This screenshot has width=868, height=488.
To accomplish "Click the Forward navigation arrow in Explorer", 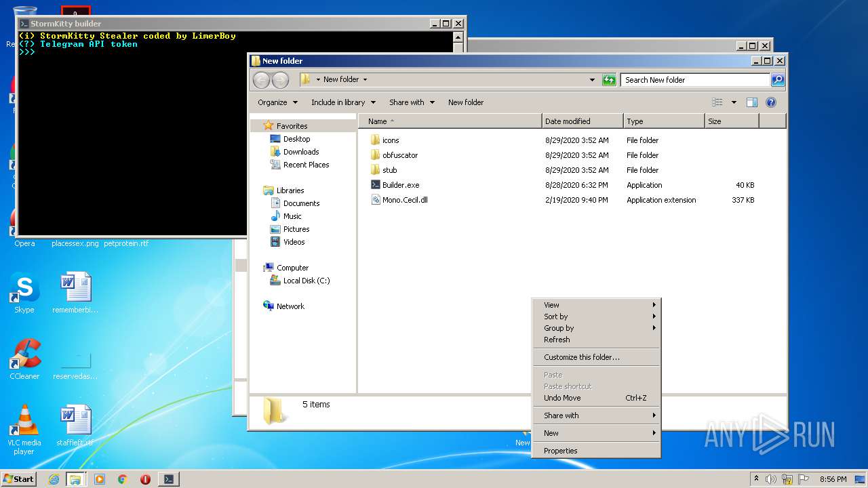I will coord(280,80).
